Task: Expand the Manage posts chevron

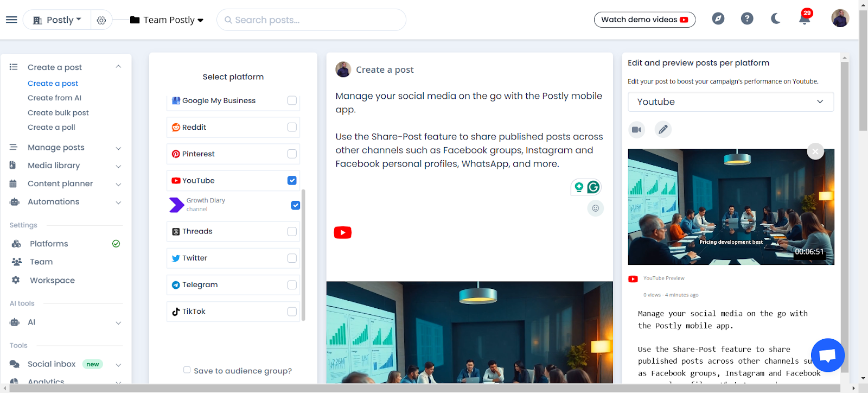Action: pyautogui.click(x=118, y=148)
